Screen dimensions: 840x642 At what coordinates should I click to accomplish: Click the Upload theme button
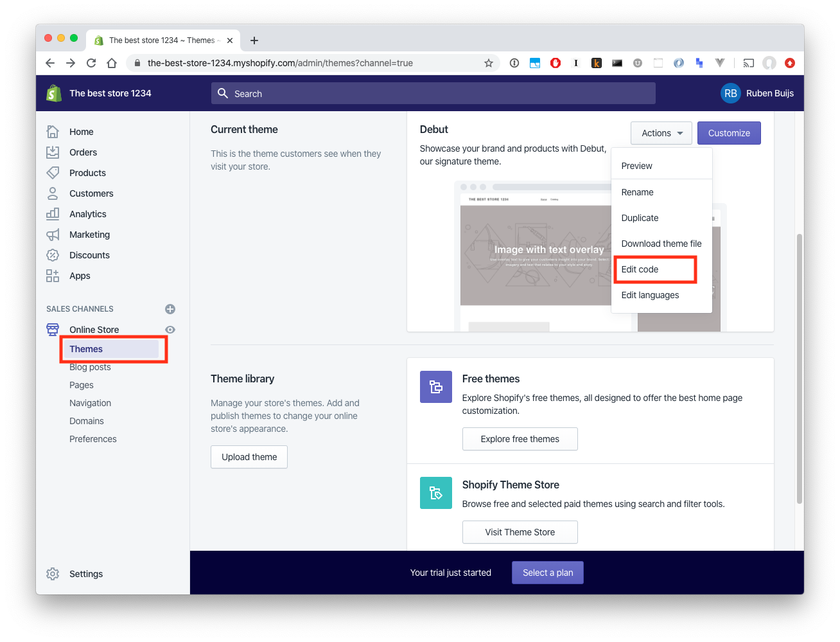point(249,457)
